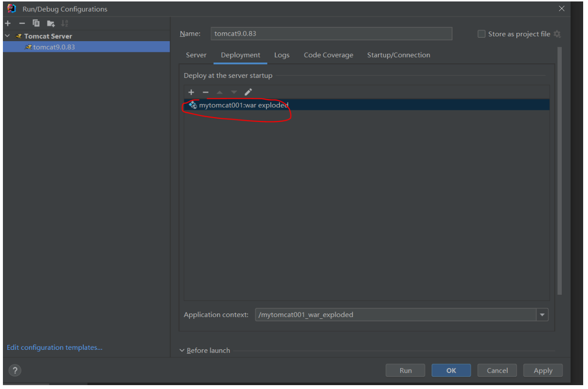Add a new run configuration
This screenshot has width=588, height=389.
point(8,23)
